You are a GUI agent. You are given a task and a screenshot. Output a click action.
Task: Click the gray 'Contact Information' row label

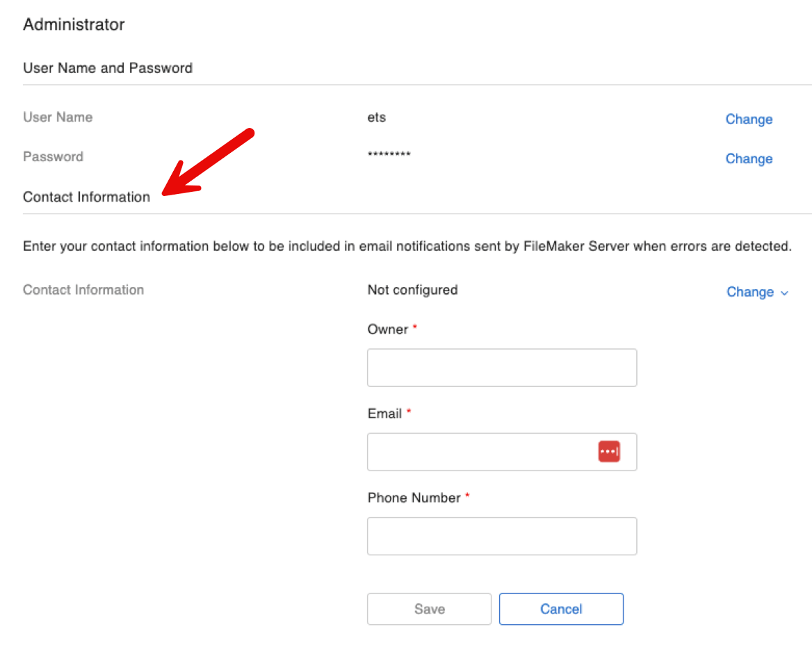(83, 290)
